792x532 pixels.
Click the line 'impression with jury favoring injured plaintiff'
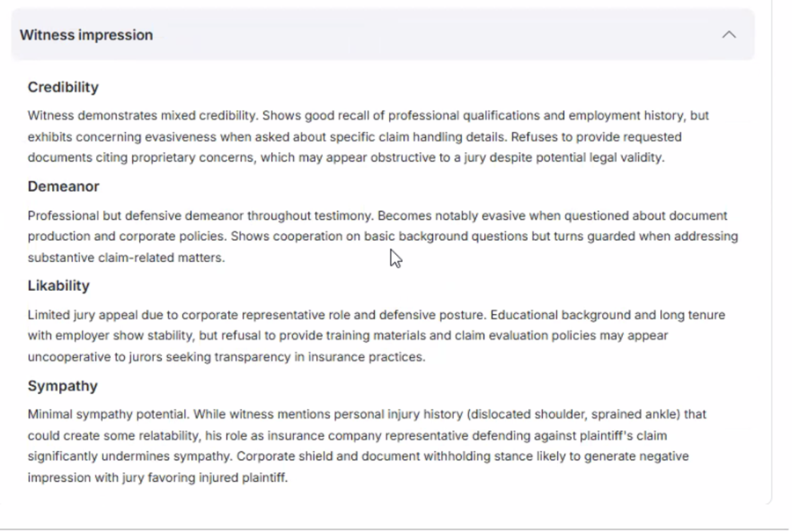tap(158, 477)
